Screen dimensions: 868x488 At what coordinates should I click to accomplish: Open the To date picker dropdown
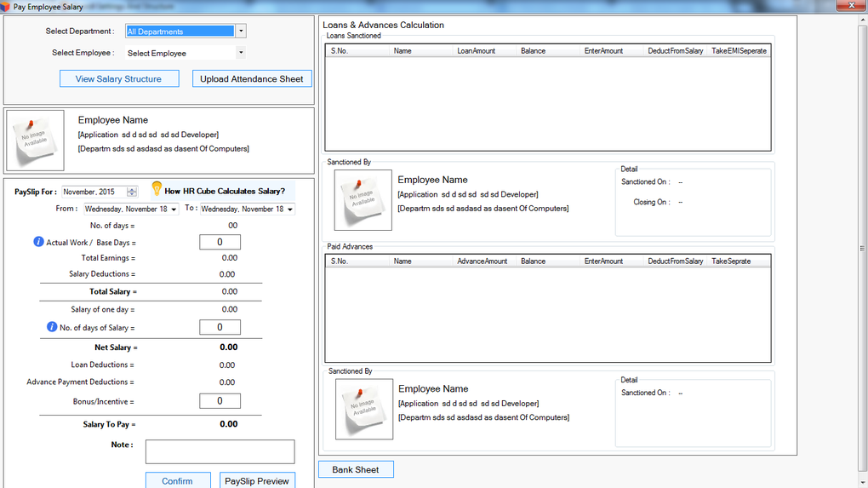[289, 209]
